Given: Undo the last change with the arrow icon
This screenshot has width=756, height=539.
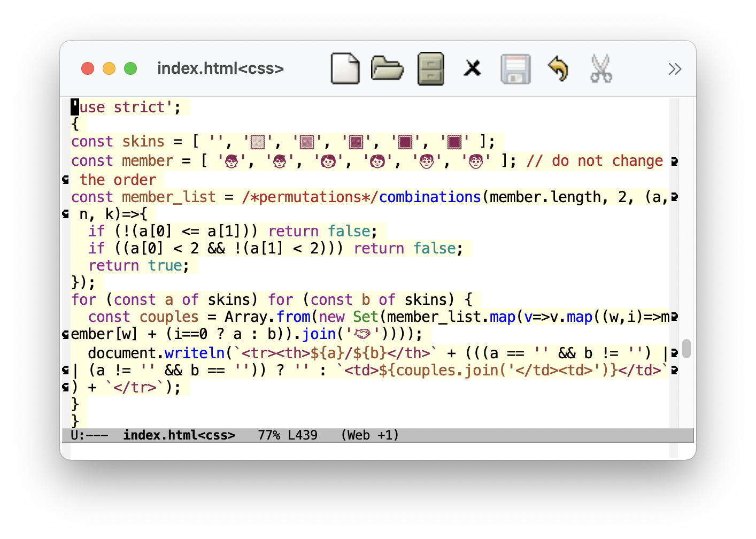Looking at the screenshot, I should pos(558,68).
